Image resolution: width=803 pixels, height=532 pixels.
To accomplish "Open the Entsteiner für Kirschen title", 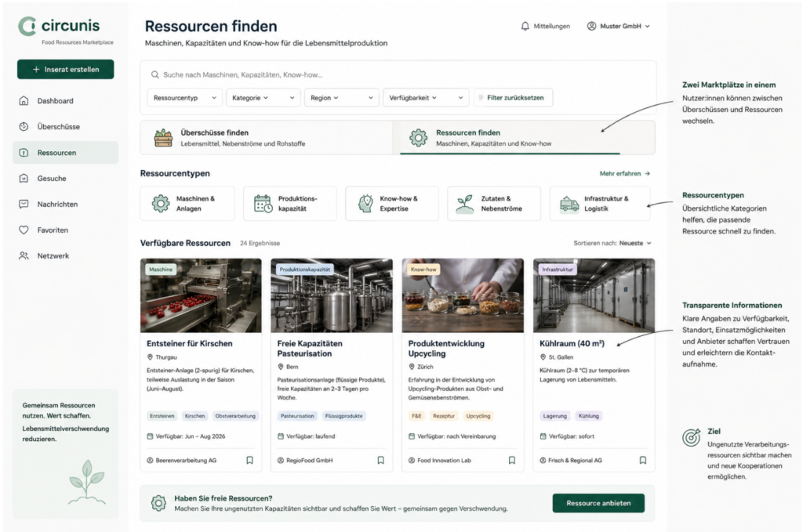I will 190,344.
